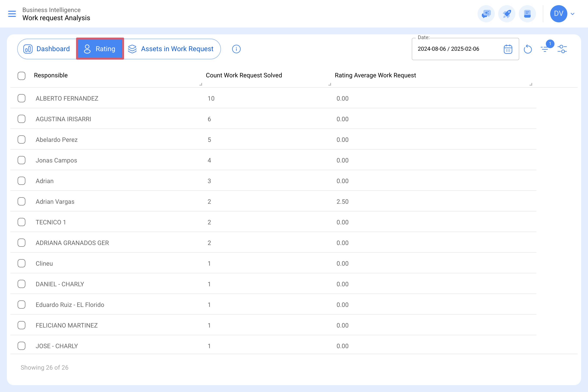This screenshot has width=588, height=392.
Task: Click the 2.50 rating value for Adrian Vargas
Action: pyautogui.click(x=343, y=202)
